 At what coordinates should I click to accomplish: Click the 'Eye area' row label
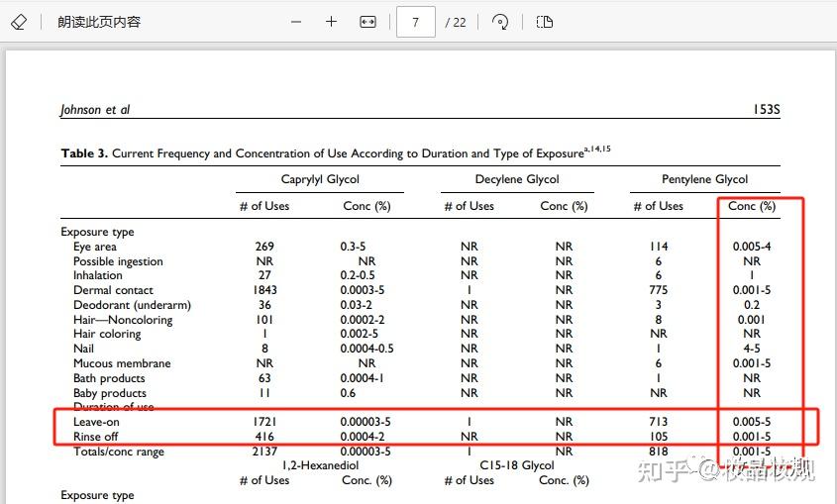94,247
